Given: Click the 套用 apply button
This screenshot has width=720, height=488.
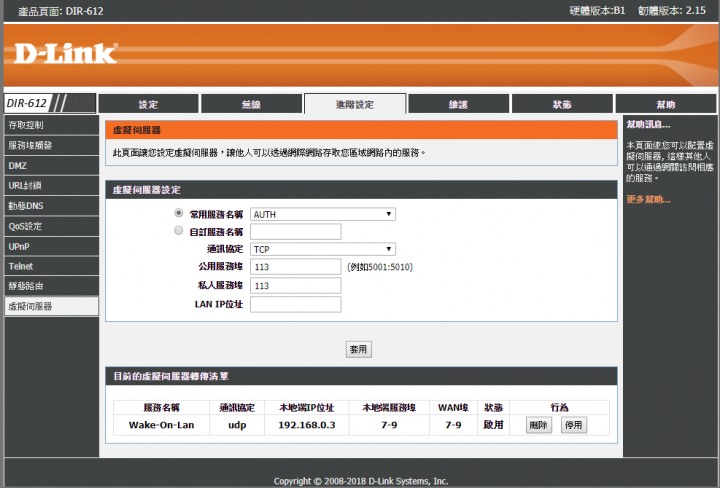Looking at the screenshot, I should click(359, 349).
